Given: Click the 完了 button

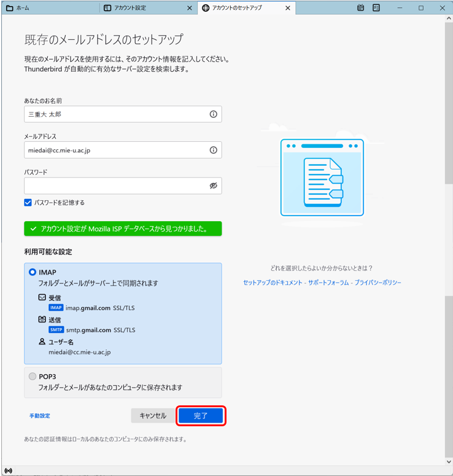Looking at the screenshot, I should 201,416.
